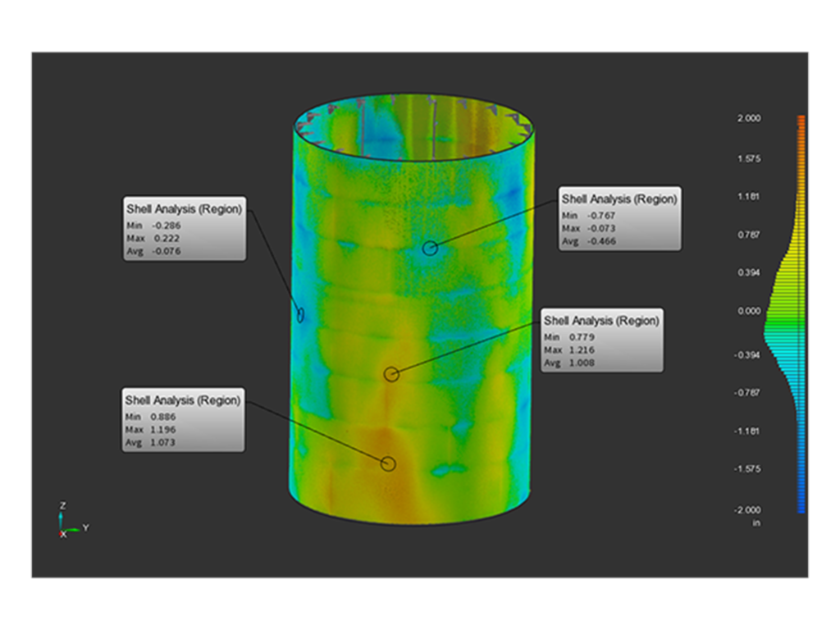This screenshot has height=630, width=840.
Task: Select the Y axis arrow in the triad
Action: click(x=74, y=528)
